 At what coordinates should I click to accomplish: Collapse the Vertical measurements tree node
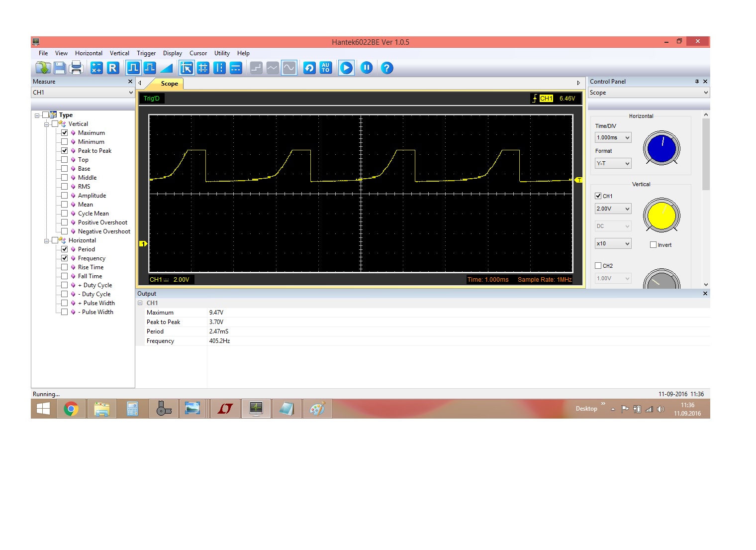[x=46, y=124]
